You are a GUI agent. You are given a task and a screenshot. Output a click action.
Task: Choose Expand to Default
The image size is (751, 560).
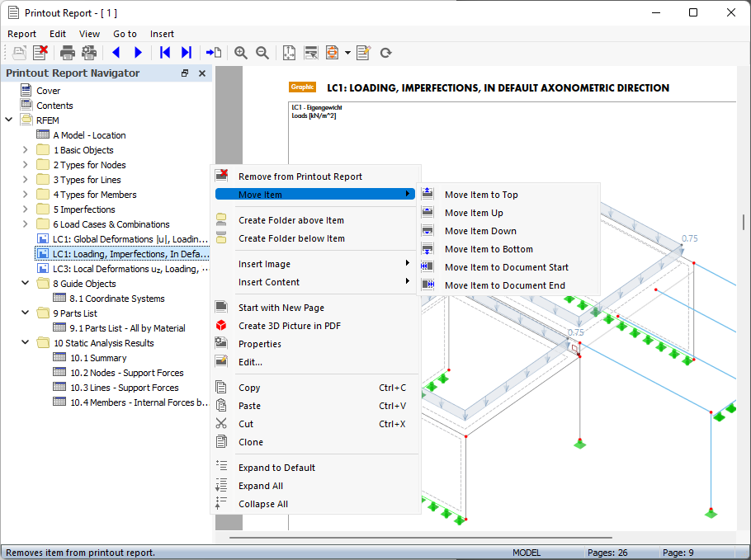[x=314, y=468]
